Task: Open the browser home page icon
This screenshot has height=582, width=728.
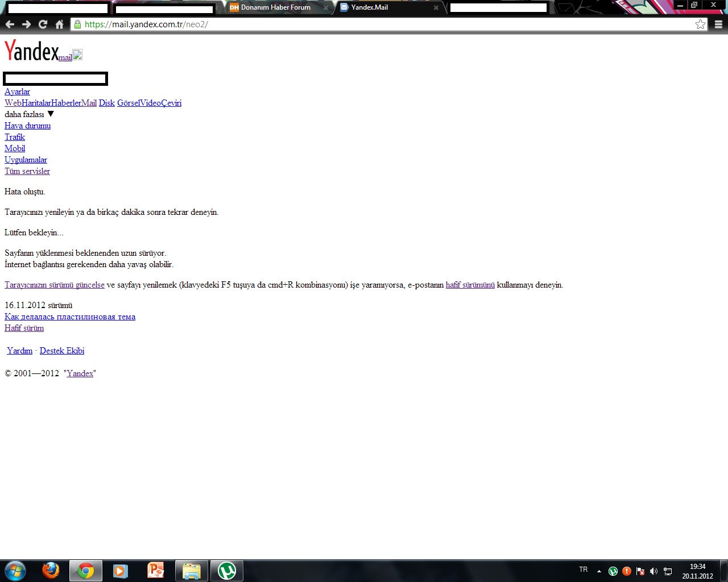Action: (x=59, y=24)
